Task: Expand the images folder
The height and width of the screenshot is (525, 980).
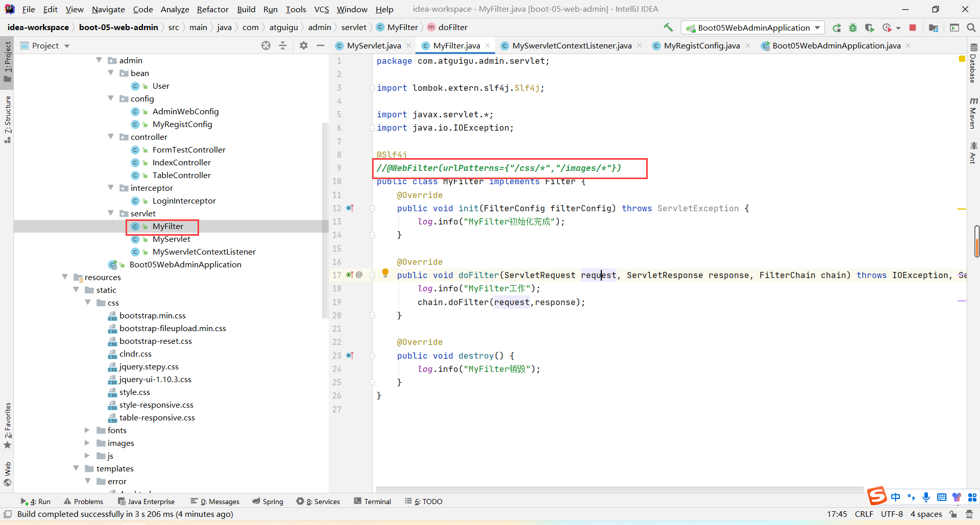Action: pyautogui.click(x=87, y=443)
